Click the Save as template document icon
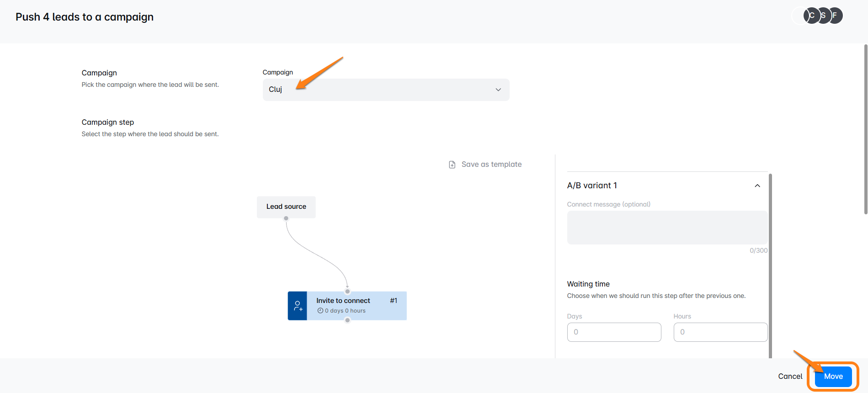 point(452,165)
